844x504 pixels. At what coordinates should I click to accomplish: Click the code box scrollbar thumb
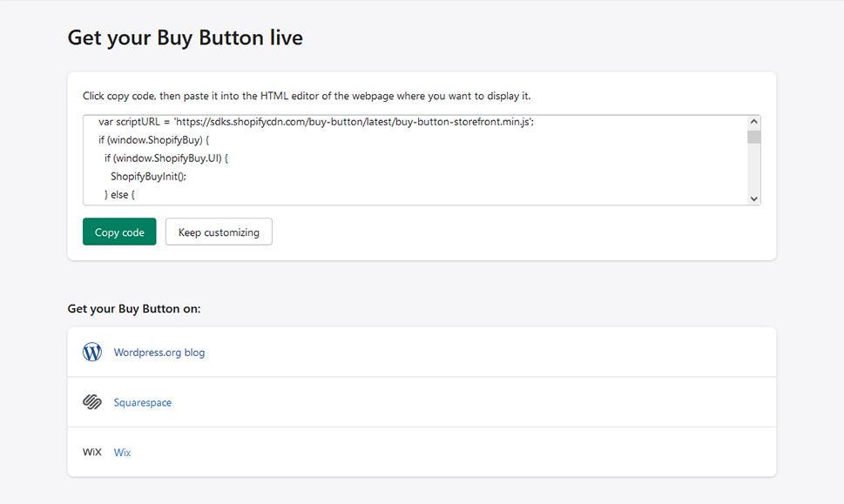coord(753,137)
